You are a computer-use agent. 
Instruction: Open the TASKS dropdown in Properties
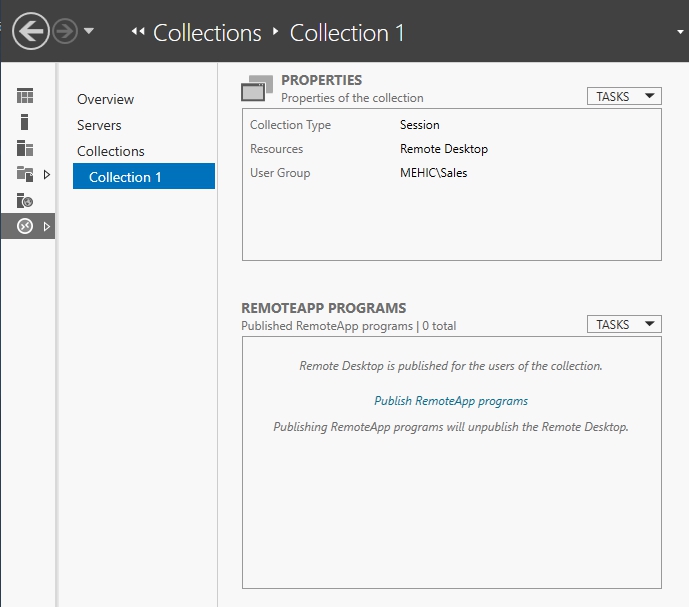point(624,96)
